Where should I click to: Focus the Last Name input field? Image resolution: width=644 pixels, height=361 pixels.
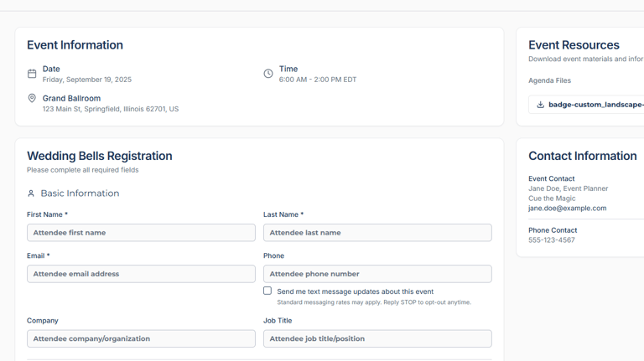[x=377, y=233]
